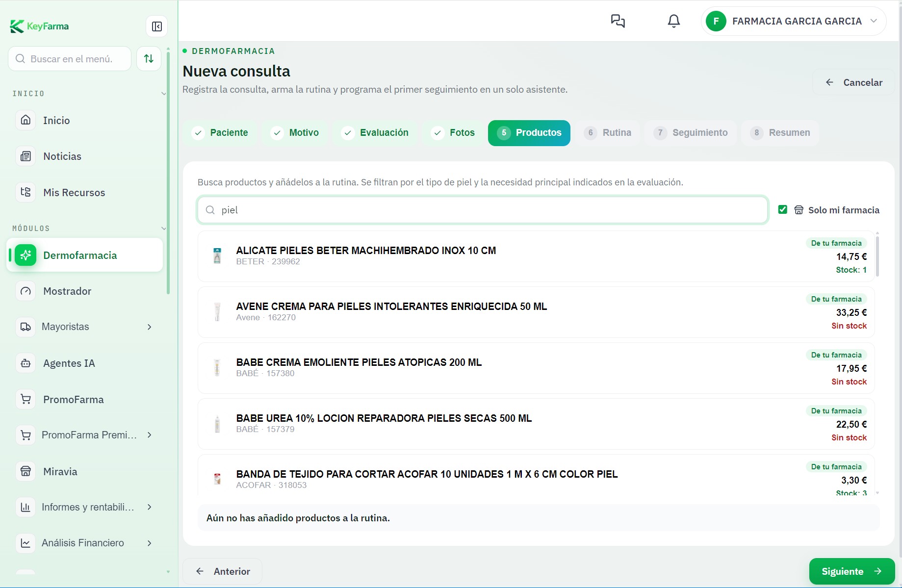Click the KeyFarma logo
The height and width of the screenshot is (588, 902).
coord(39,26)
